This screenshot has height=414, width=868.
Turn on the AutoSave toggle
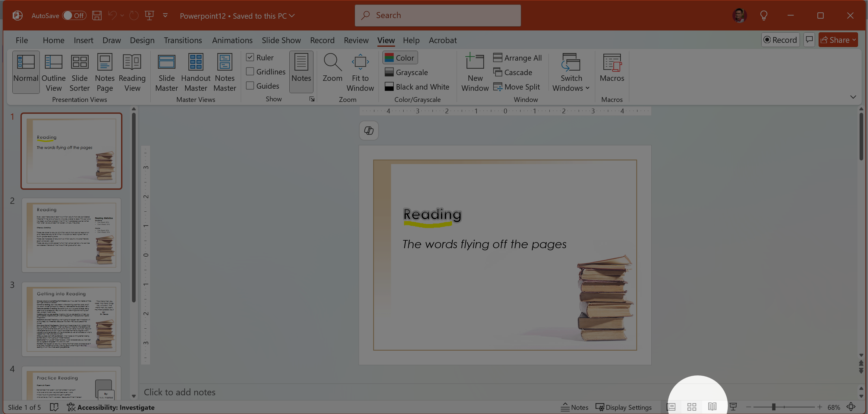pyautogui.click(x=74, y=15)
